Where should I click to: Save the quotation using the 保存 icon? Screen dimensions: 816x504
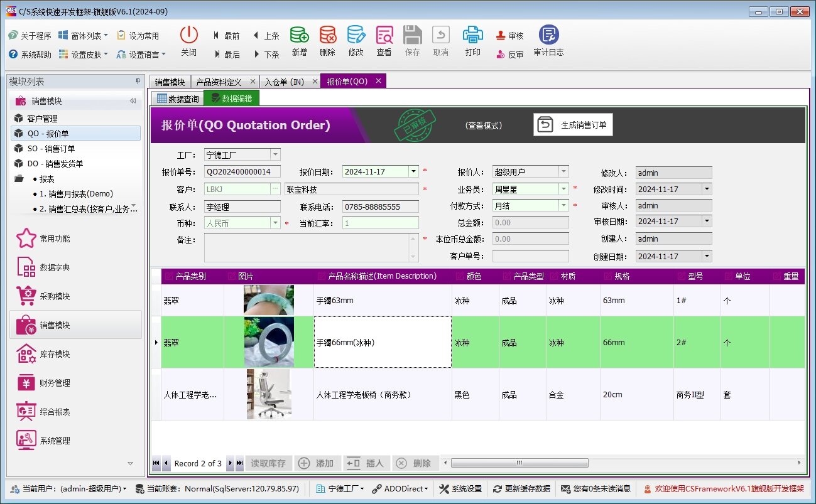click(x=412, y=39)
